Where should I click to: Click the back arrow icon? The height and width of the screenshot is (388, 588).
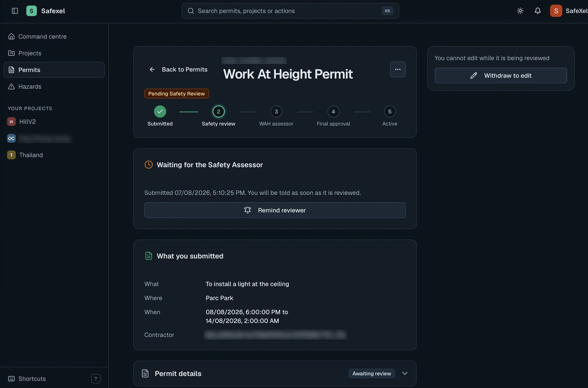[152, 69]
